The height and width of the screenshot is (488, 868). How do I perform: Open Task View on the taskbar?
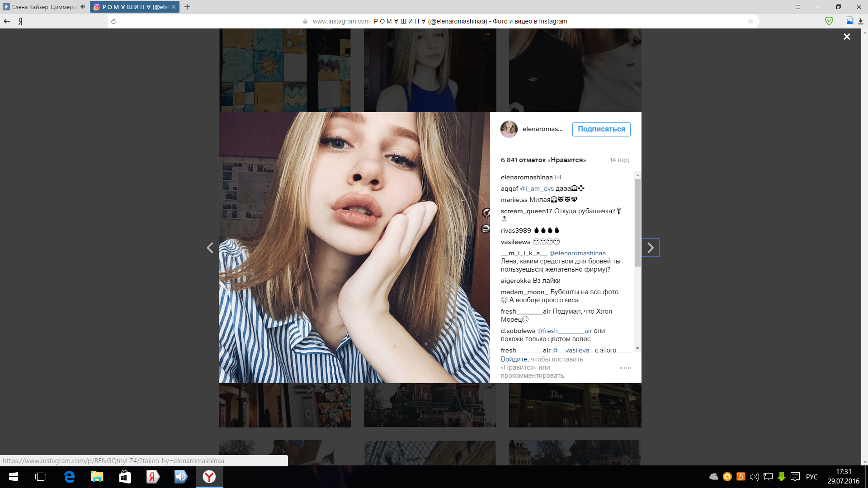click(41, 477)
